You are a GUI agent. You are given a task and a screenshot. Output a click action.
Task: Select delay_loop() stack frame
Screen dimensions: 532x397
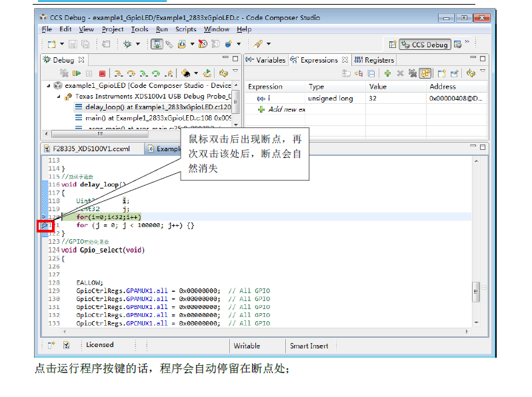(153, 107)
